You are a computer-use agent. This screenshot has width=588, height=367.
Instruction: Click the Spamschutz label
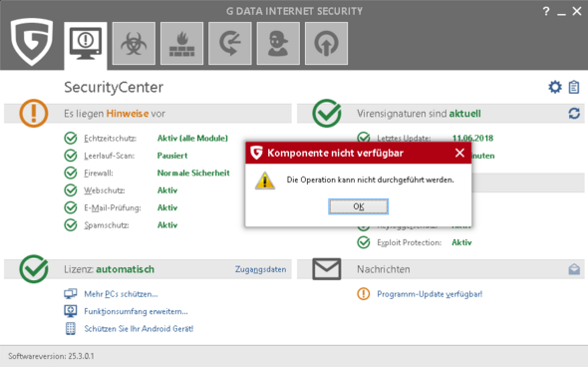pos(107,225)
